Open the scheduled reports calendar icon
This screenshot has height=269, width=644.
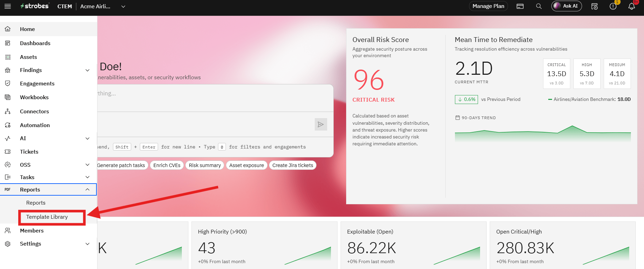pos(594,6)
